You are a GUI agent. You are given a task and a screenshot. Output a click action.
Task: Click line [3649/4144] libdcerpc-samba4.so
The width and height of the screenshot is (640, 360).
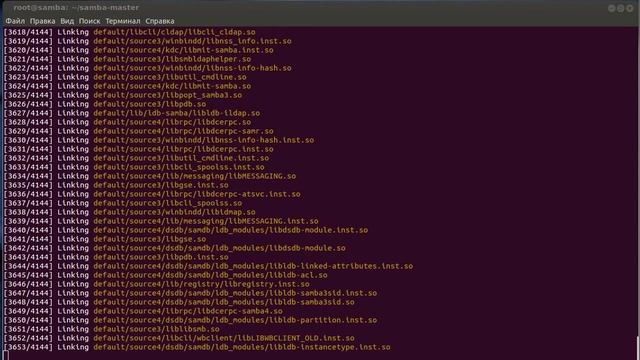(x=143, y=311)
